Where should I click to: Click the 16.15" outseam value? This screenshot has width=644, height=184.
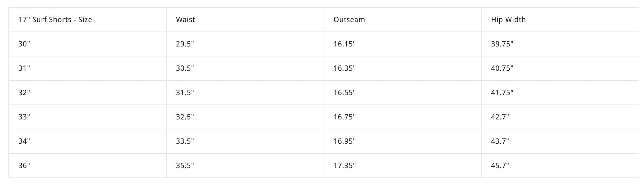click(x=344, y=44)
